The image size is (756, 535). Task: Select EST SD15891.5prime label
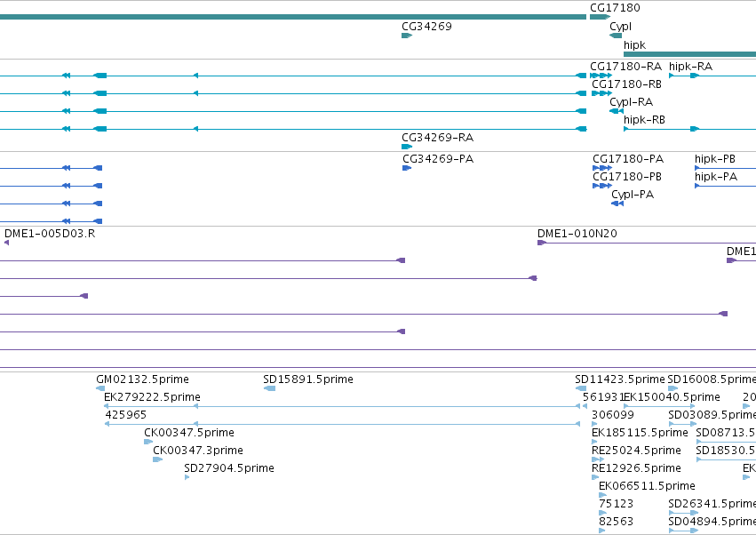click(308, 379)
